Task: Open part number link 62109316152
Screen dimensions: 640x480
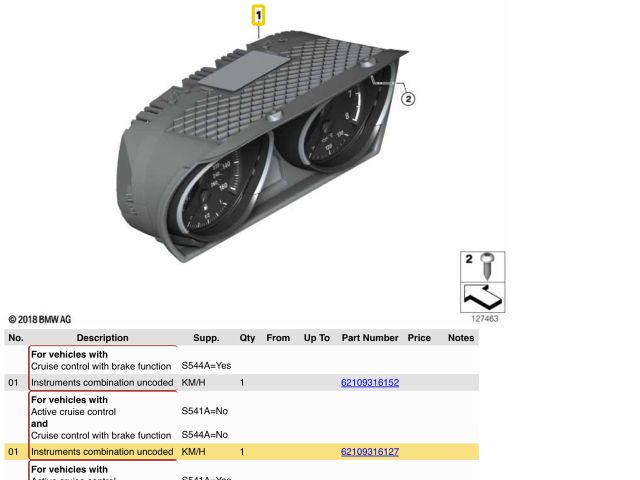Action: click(x=370, y=383)
